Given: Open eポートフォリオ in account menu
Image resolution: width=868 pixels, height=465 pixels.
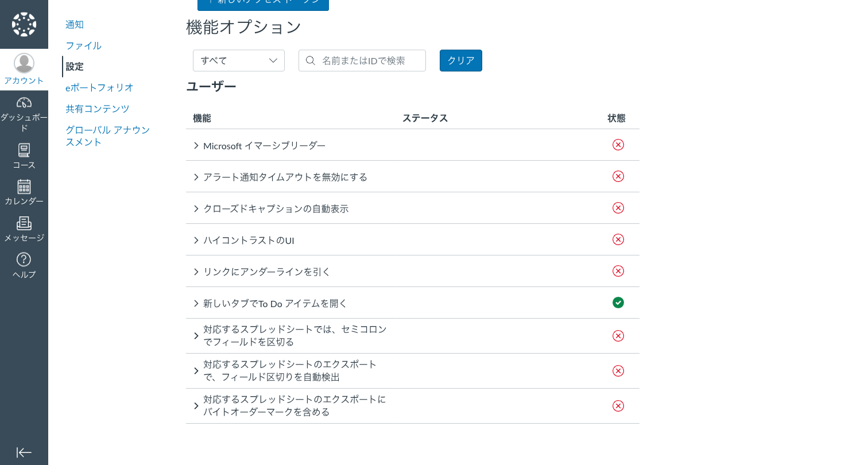Looking at the screenshot, I should tap(99, 88).
